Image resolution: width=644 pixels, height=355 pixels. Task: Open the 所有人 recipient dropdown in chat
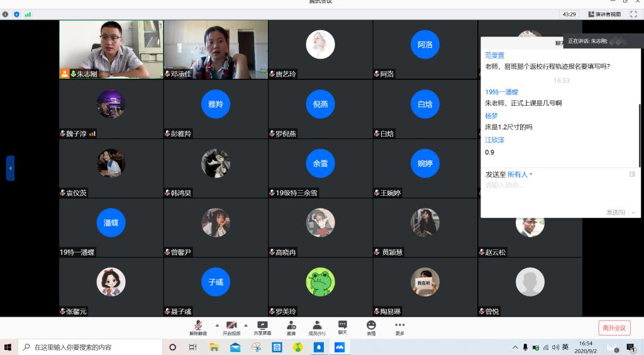[x=519, y=174]
